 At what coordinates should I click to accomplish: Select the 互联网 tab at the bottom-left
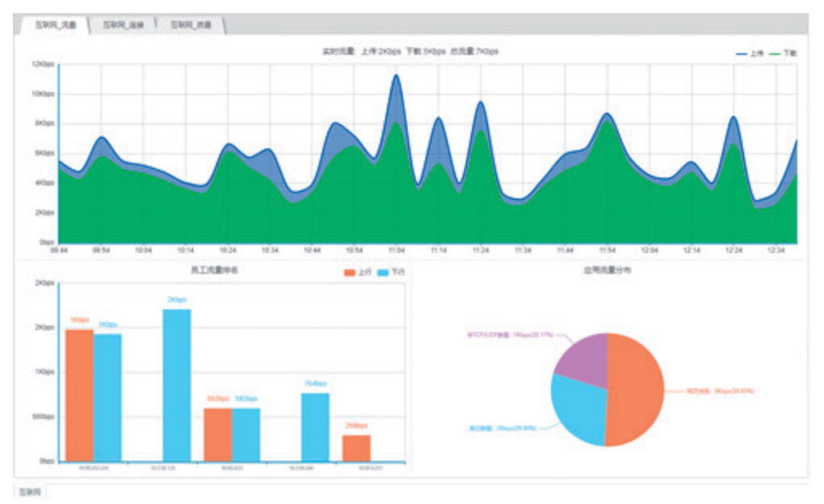coord(30,492)
